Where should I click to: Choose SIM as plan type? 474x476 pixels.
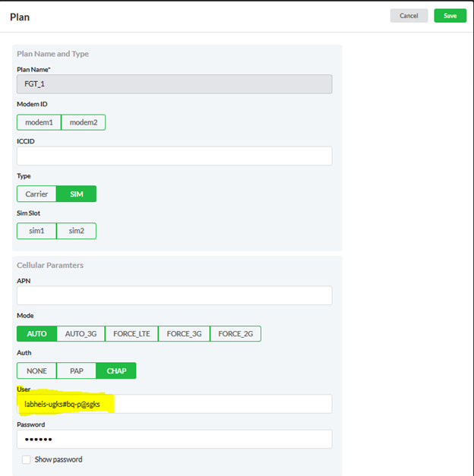[x=77, y=194]
